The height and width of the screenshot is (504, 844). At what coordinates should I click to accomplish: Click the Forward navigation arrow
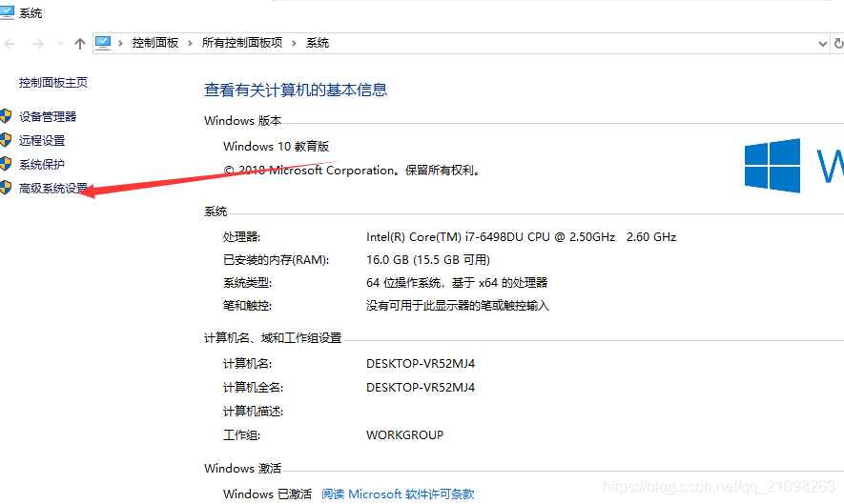coord(38,44)
